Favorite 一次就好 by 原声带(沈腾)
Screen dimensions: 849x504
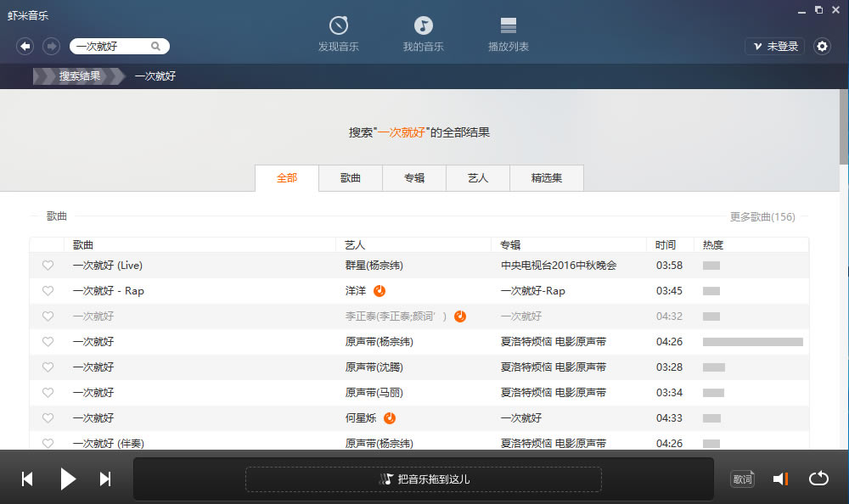(x=48, y=367)
